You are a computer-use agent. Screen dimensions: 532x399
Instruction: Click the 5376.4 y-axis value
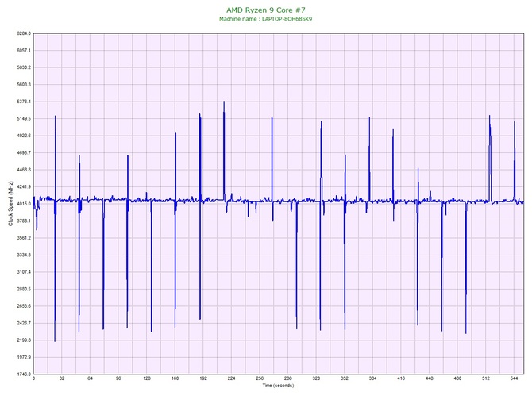click(23, 102)
